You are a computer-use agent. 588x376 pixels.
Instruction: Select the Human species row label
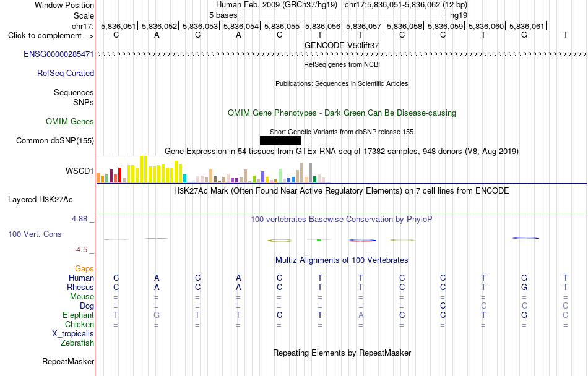tap(81, 278)
